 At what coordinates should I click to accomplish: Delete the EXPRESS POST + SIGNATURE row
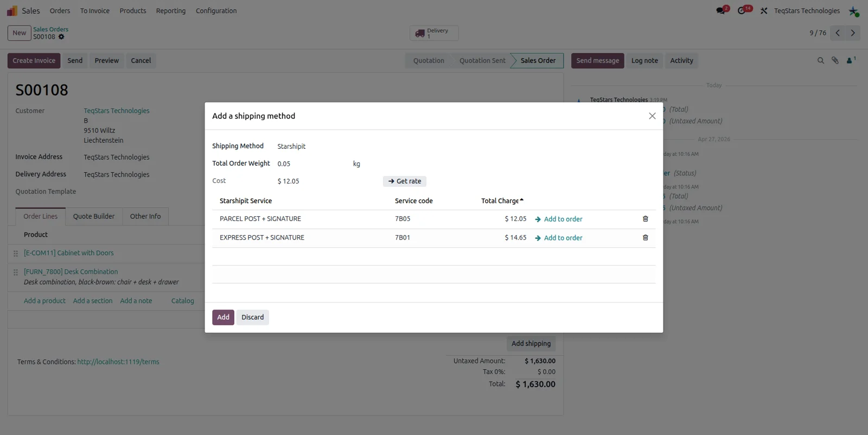coord(646,238)
